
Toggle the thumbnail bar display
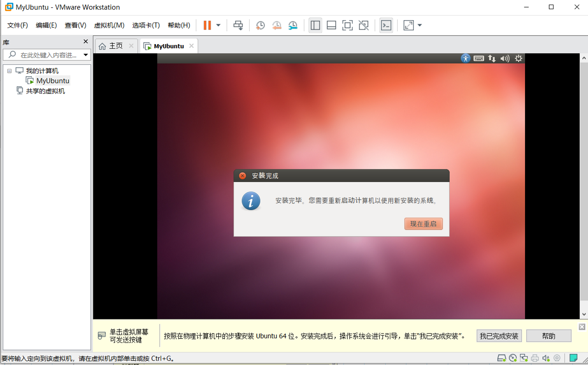click(x=331, y=25)
